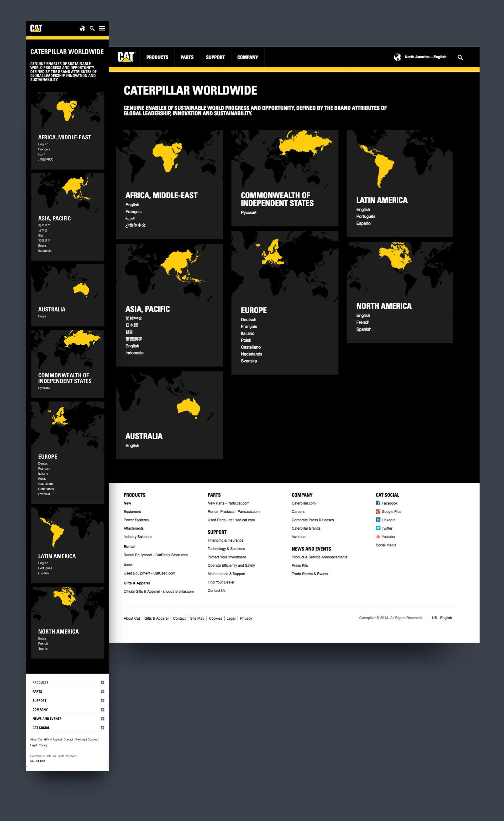The image size is (504, 821).
Task: Click the CAT logo in desktop header
Action: pos(126,57)
